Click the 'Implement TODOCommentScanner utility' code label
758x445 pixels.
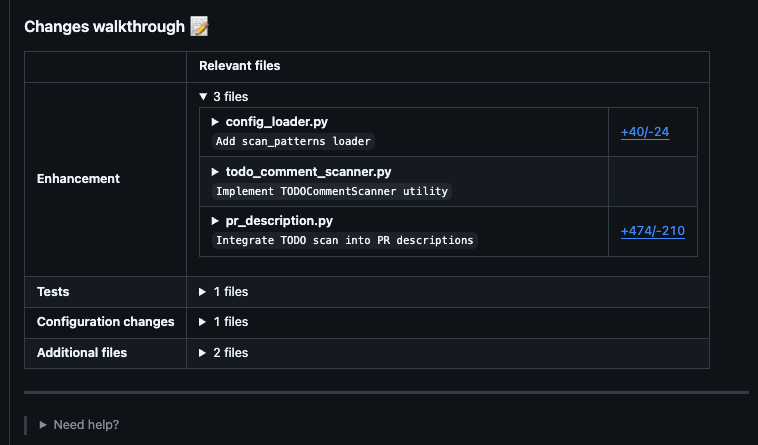332,191
